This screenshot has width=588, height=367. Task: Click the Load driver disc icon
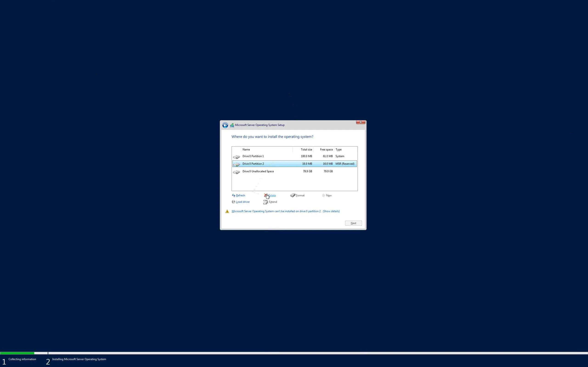tap(234, 202)
